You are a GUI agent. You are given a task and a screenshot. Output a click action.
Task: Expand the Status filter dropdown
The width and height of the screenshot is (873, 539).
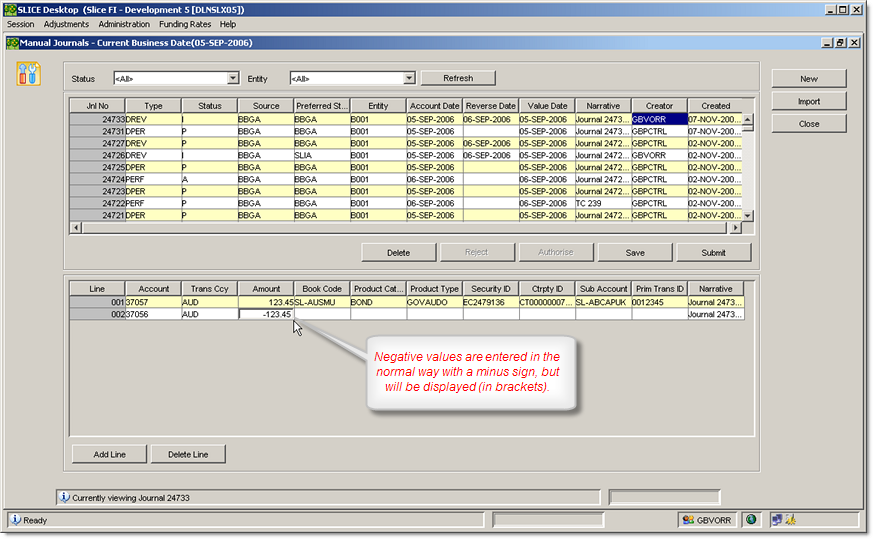(x=233, y=78)
